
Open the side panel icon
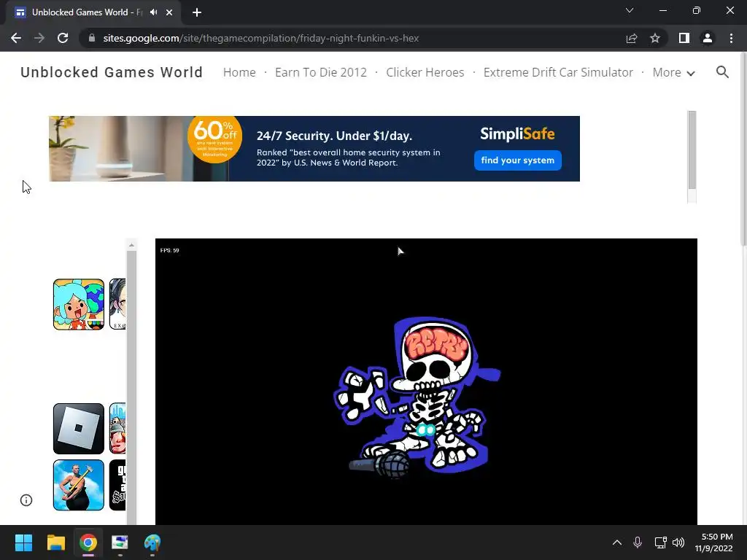[684, 38]
